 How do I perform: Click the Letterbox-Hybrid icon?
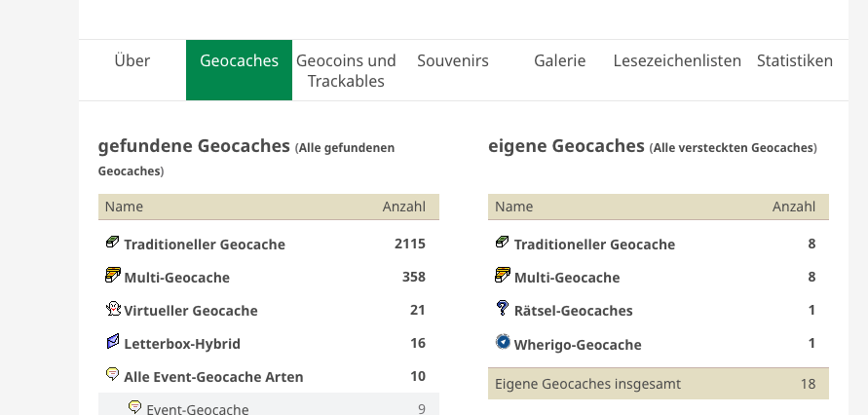(x=112, y=341)
